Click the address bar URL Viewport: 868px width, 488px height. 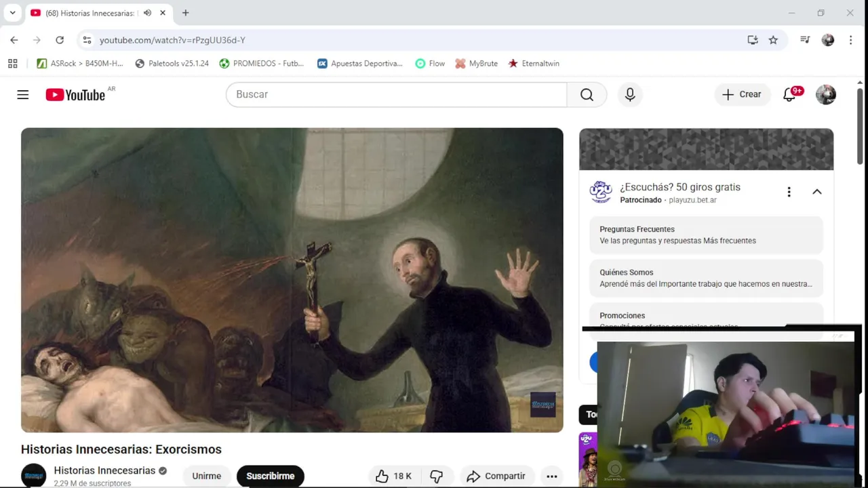tap(172, 40)
